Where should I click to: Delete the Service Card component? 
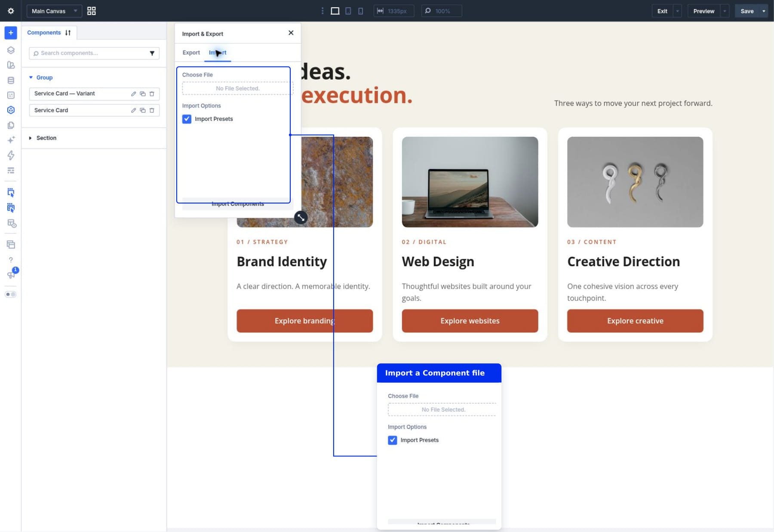[152, 111]
